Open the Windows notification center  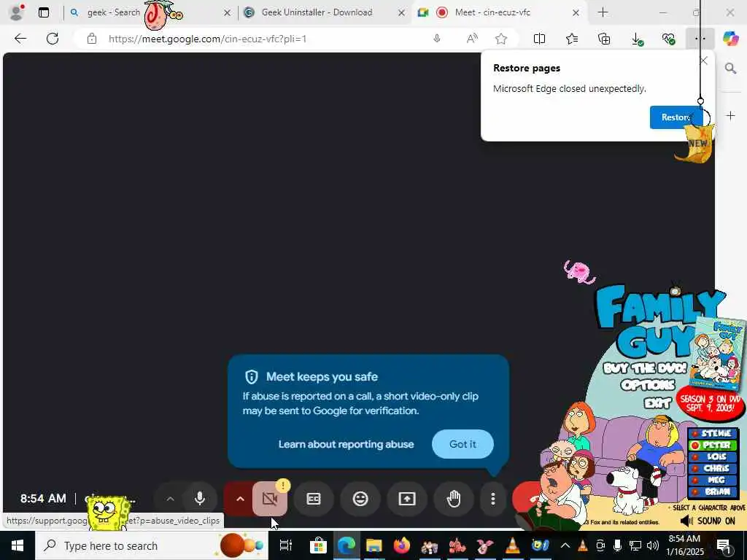coord(724,545)
